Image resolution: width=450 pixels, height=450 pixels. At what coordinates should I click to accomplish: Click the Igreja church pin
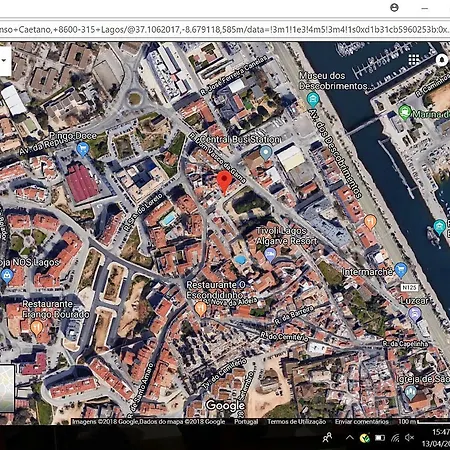pyautogui.click(x=410, y=393)
